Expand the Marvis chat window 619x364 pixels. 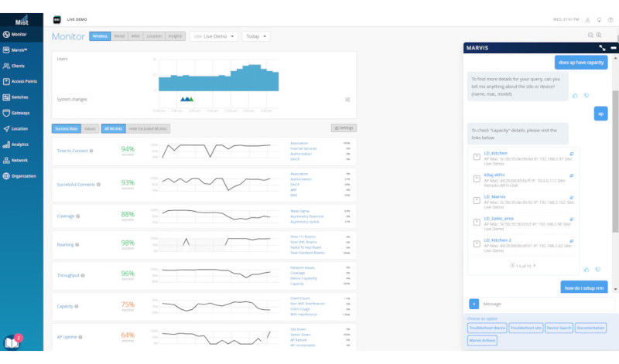click(601, 48)
